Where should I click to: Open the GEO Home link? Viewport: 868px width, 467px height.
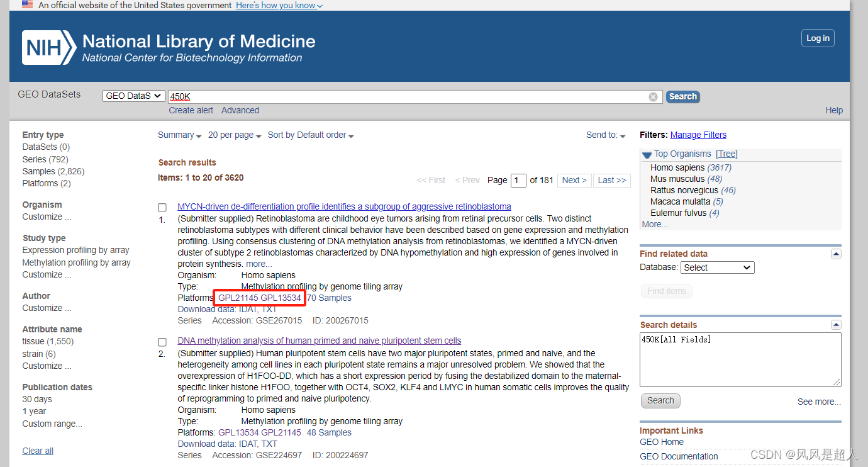(x=662, y=442)
